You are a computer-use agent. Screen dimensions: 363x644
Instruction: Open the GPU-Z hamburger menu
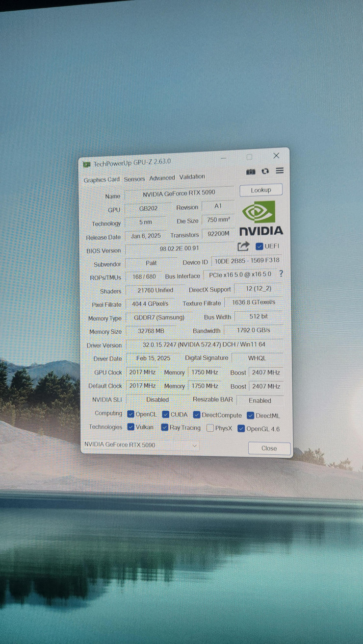tap(280, 171)
